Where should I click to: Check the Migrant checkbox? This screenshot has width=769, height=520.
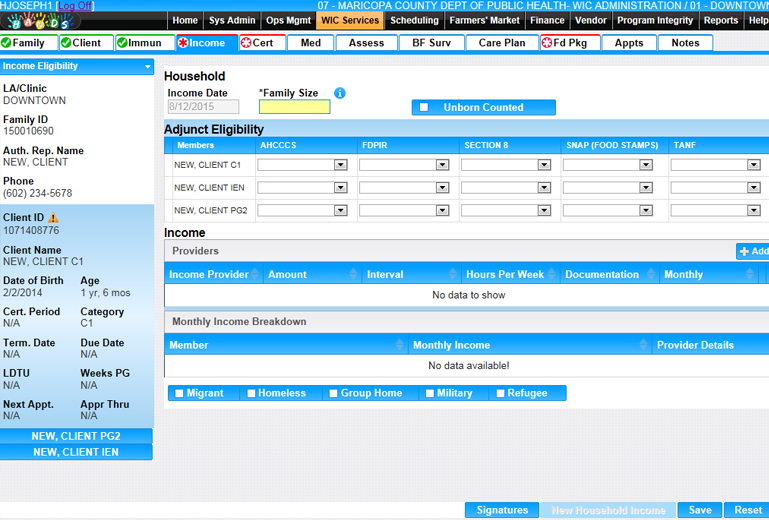(180, 394)
